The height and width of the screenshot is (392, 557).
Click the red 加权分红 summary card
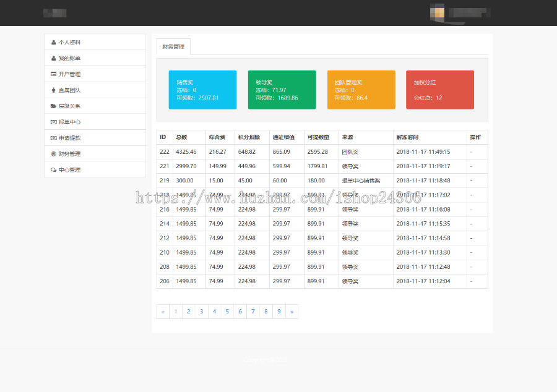pyautogui.click(x=440, y=90)
